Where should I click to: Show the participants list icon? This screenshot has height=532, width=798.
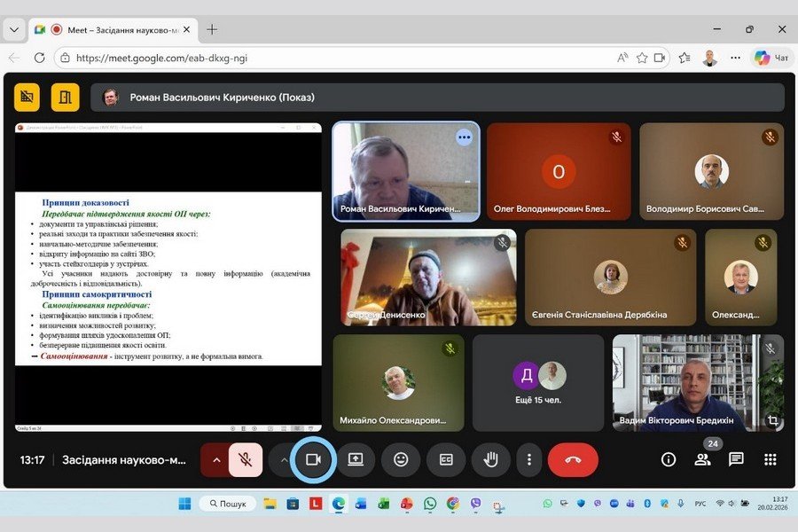[x=702, y=459]
